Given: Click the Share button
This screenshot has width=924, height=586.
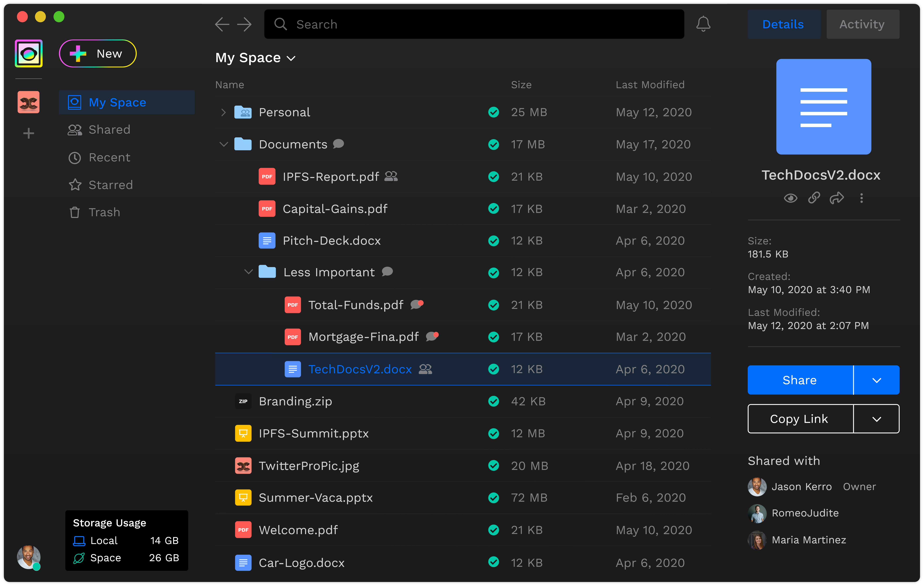Looking at the screenshot, I should tap(800, 380).
